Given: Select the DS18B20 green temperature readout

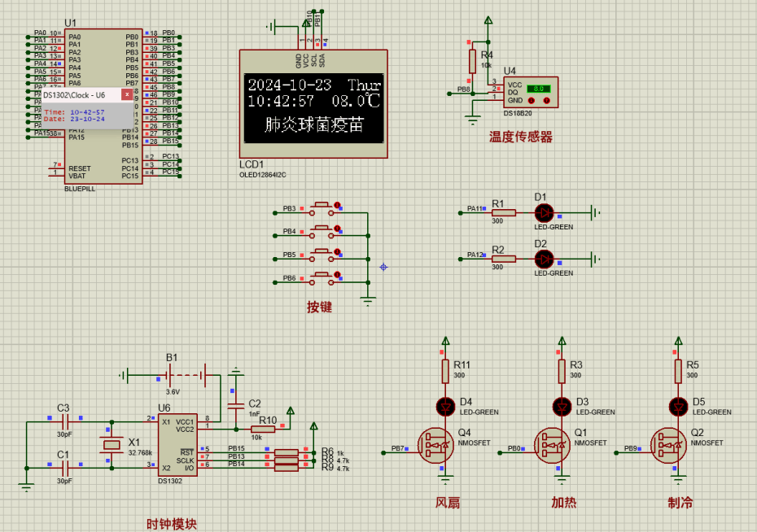Looking at the screenshot, I should click(538, 87).
